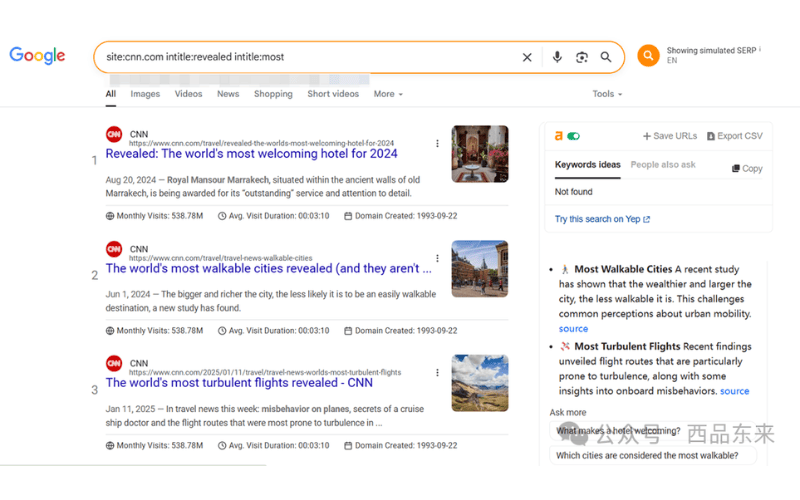
Task: Open three-dot menu for walkable cities result
Action: pos(437,258)
